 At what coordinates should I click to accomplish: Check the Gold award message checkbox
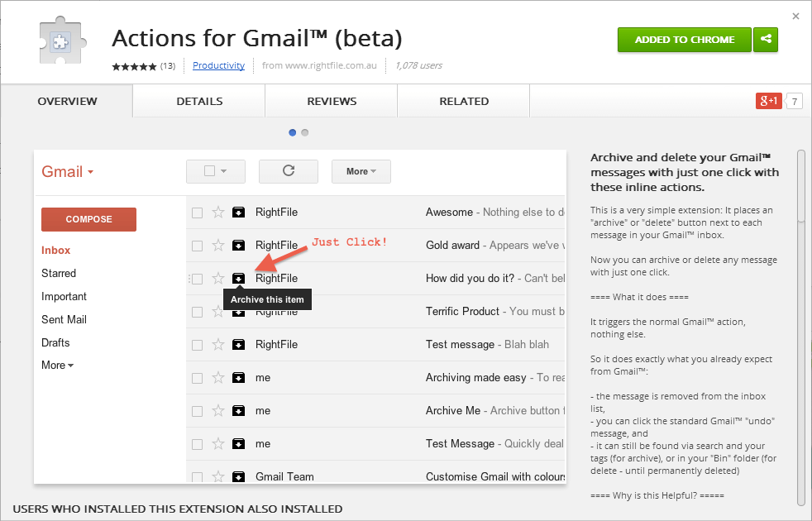click(198, 246)
